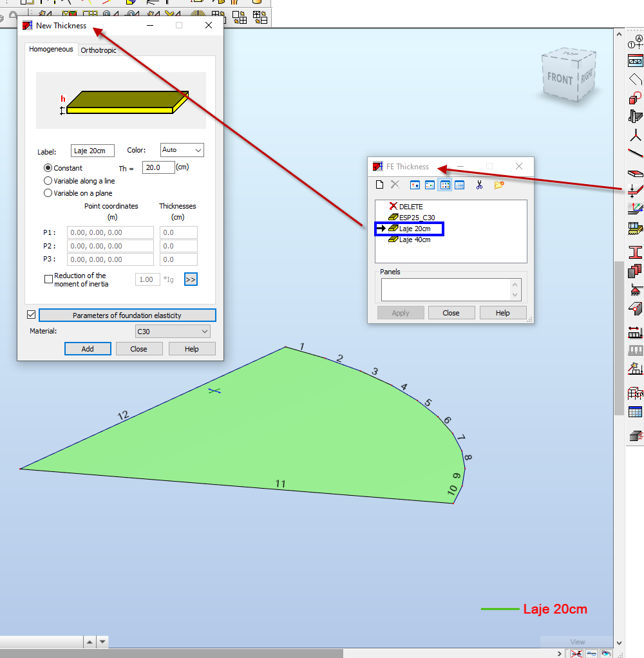Open the label manager folder icon
The height and width of the screenshot is (658, 644).
[x=498, y=184]
